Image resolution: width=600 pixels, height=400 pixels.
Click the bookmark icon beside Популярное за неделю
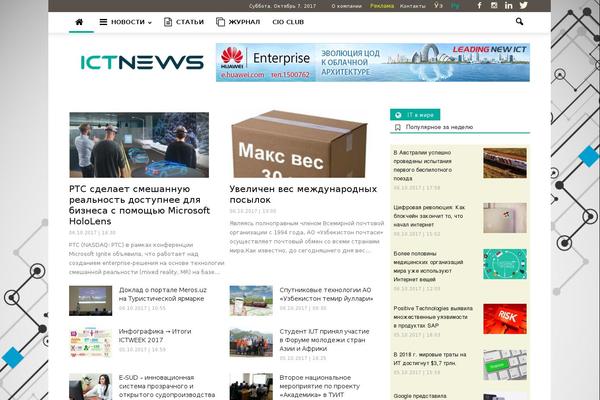pyautogui.click(x=398, y=127)
